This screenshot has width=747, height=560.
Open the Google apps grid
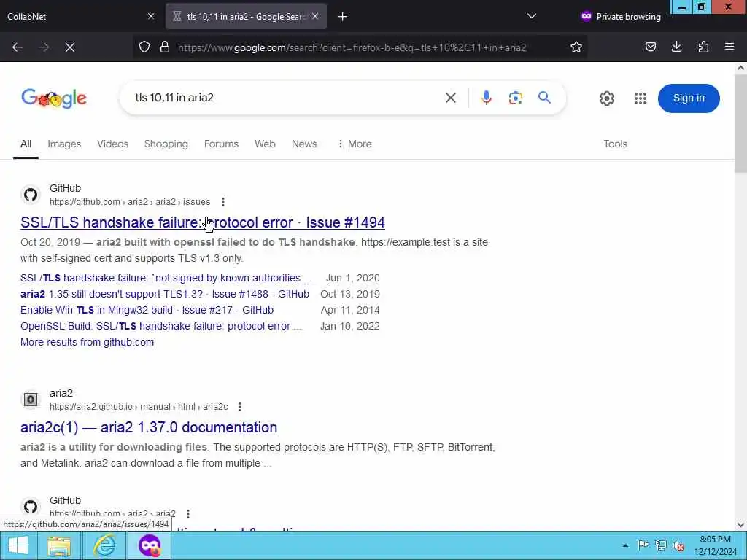(x=640, y=98)
